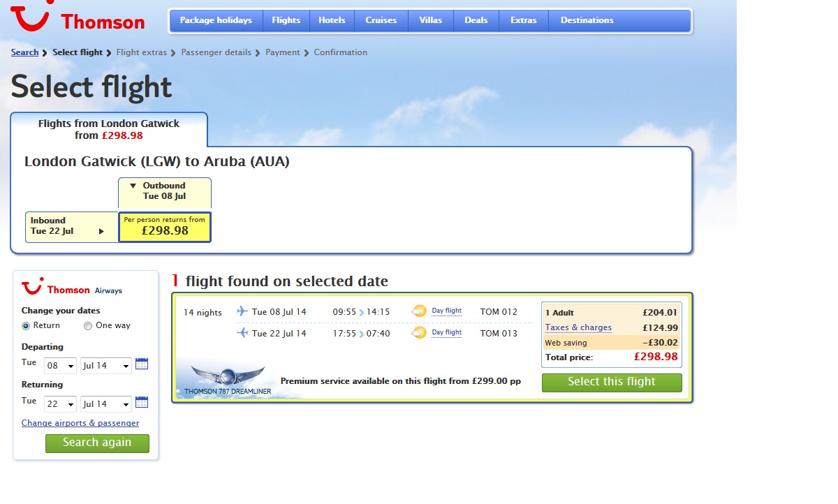Click the Day flight link for TOM 013
Image resolution: width=838 pixels, height=504 pixels.
point(446,333)
